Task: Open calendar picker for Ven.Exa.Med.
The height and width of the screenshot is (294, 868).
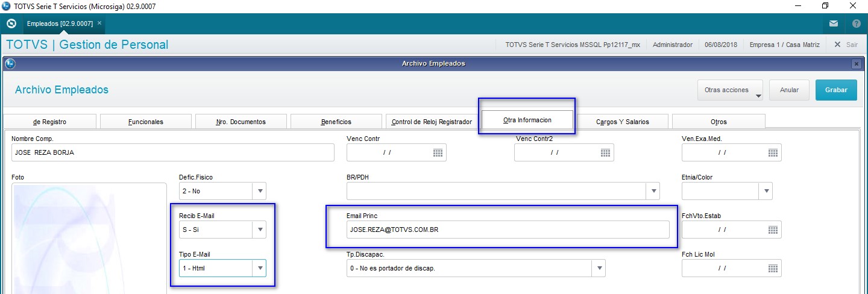Action: coord(773,152)
